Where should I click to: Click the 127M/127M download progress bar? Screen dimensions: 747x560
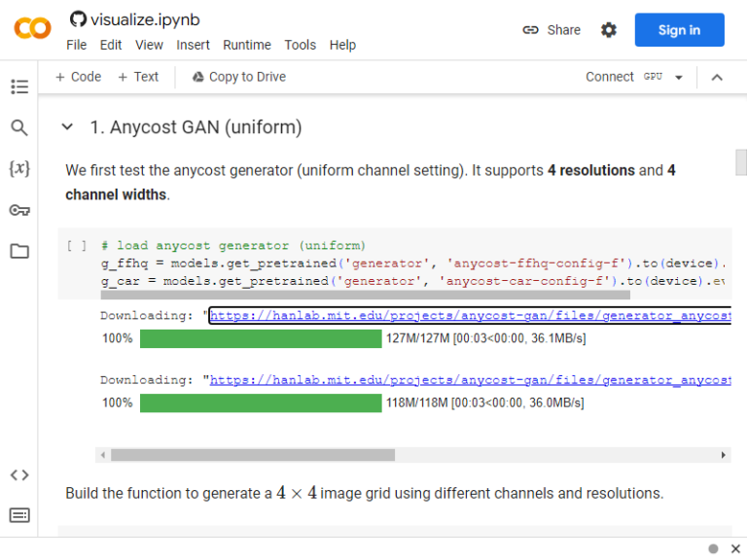click(x=261, y=338)
